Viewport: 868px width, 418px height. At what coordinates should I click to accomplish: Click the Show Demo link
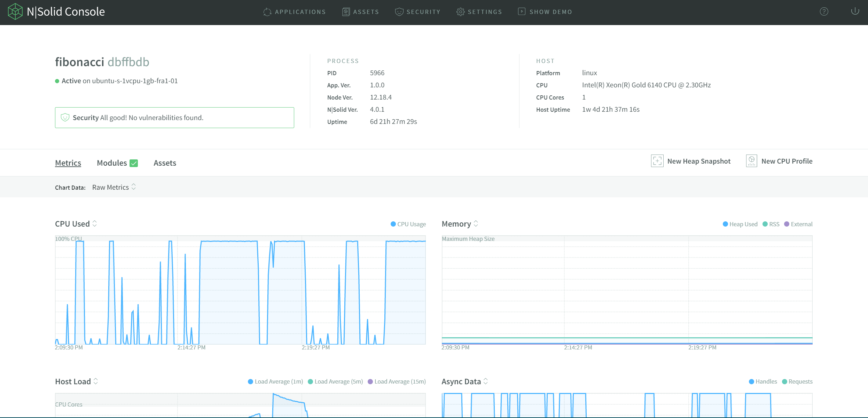[x=545, y=12]
